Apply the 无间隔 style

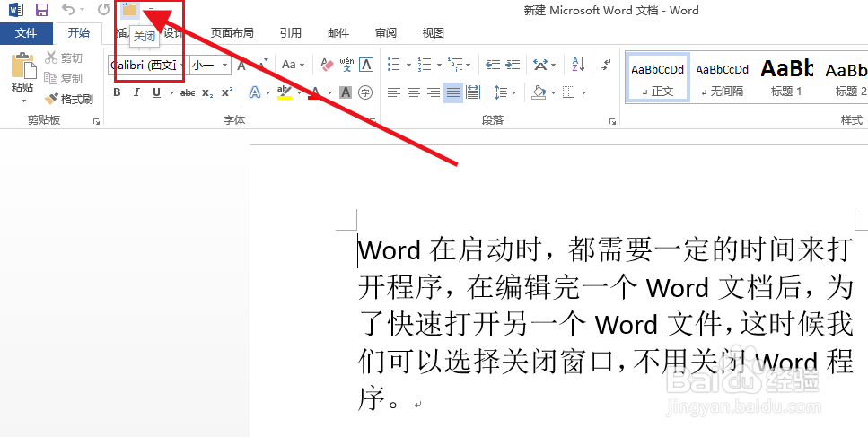[723, 77]
